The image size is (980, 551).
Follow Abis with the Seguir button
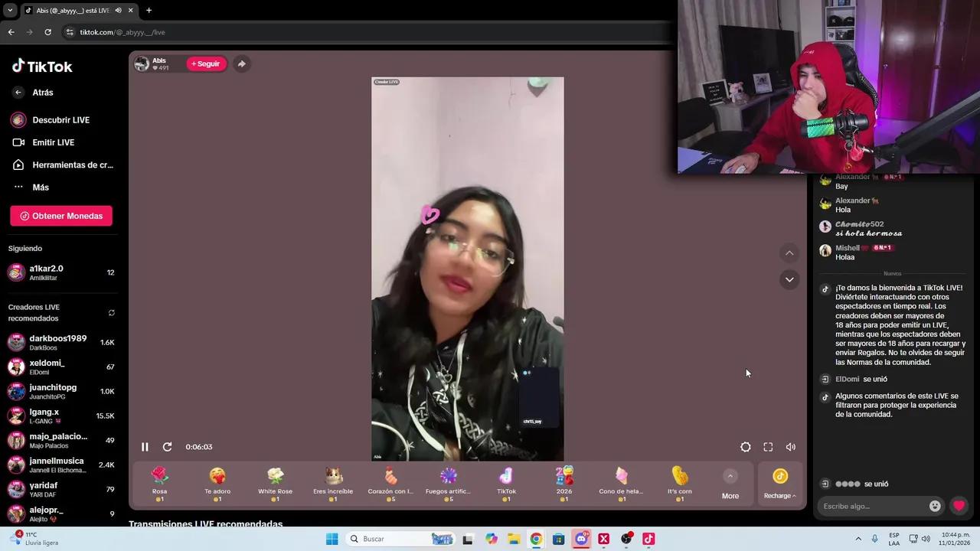(206, 64)
